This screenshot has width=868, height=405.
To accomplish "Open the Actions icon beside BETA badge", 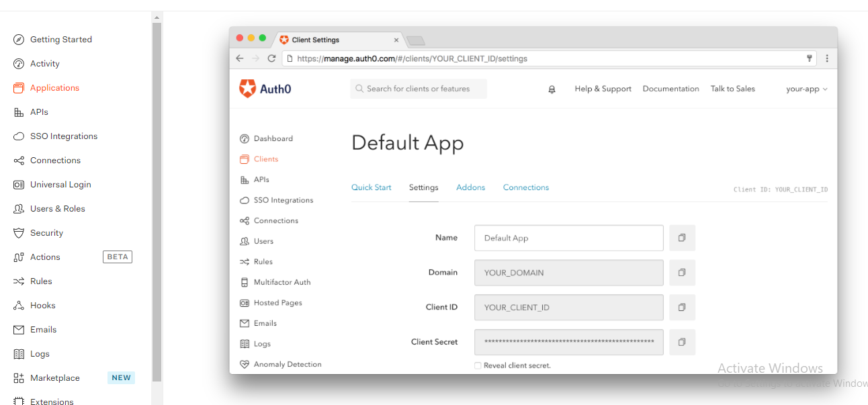I will click(19, 257).
